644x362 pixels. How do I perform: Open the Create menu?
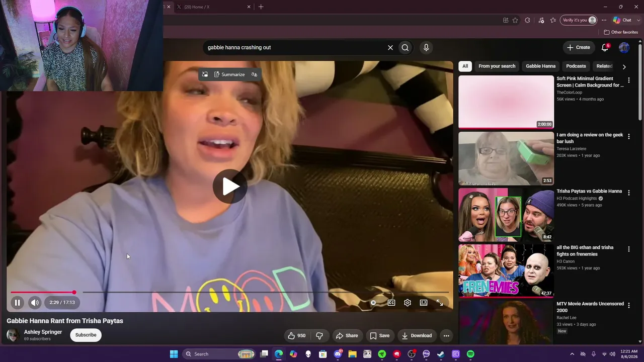579,47
